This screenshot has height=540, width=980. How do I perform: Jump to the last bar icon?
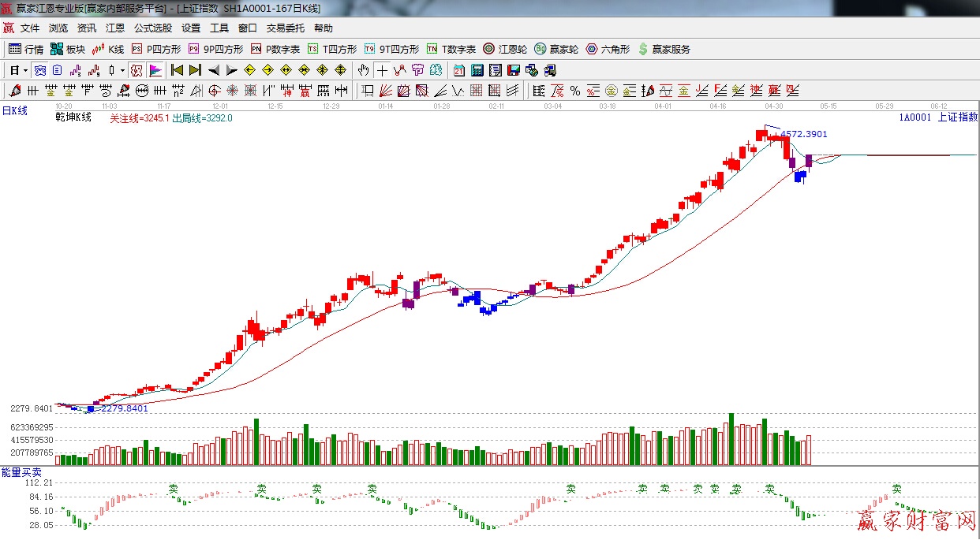click(195, 70)
